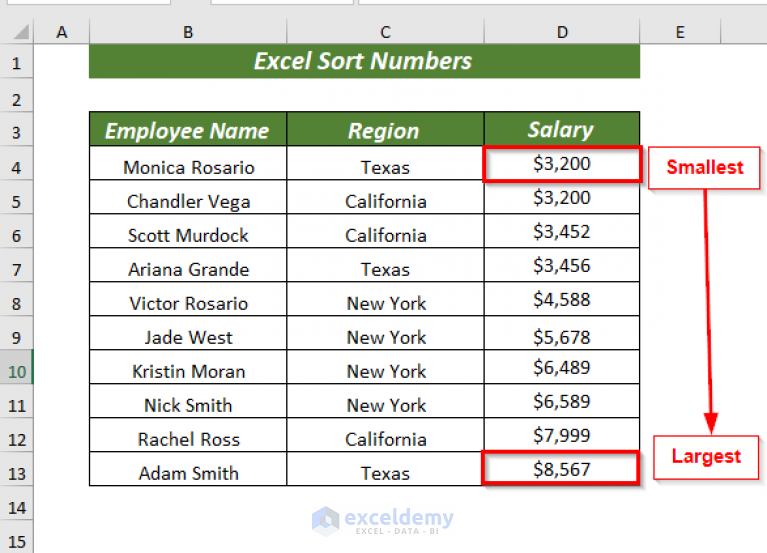Select column B header
The image size is (767, 553).
pyautogui.click(x=188, y=33)
